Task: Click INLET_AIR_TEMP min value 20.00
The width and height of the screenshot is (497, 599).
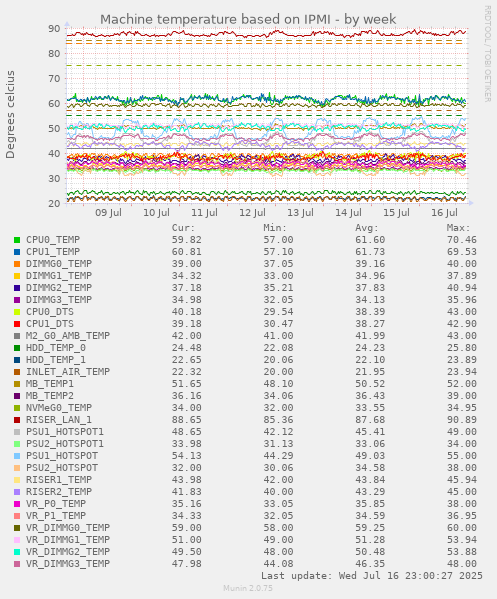Action: pyautogui.click(x=278, y=372)
